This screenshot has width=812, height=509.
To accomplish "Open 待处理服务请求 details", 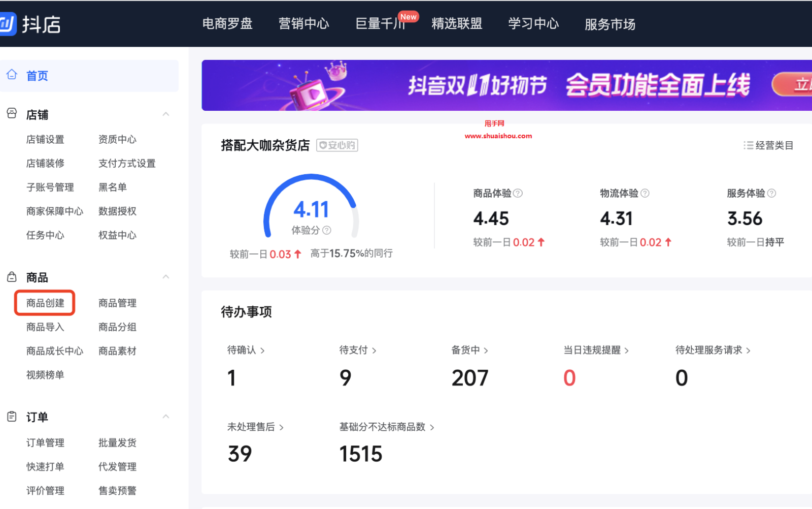I will point(713,350).
